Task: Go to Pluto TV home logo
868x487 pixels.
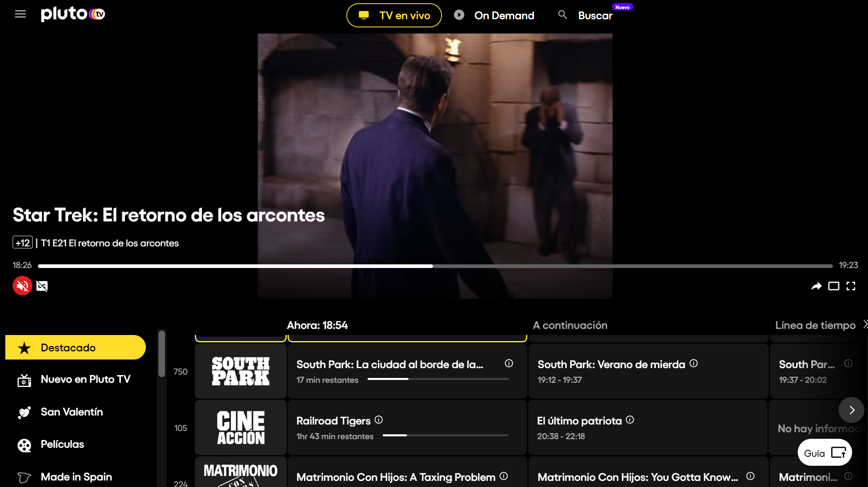Action: click(x=73, y=14)
